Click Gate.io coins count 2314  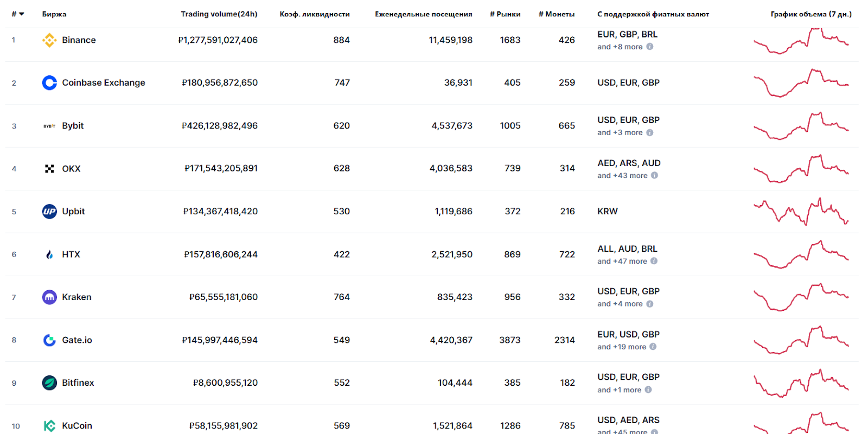pyautogui.click(x=565, y=340)
